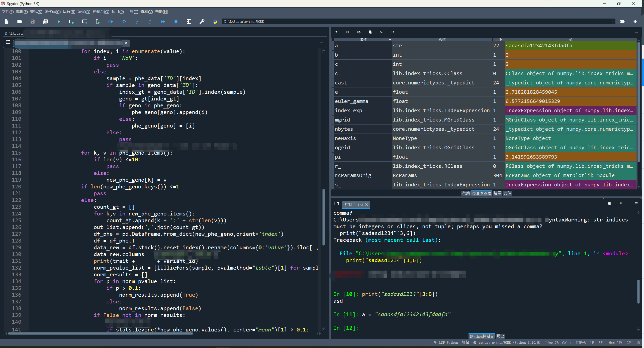Start debugging the file

(x=111, y=22)
